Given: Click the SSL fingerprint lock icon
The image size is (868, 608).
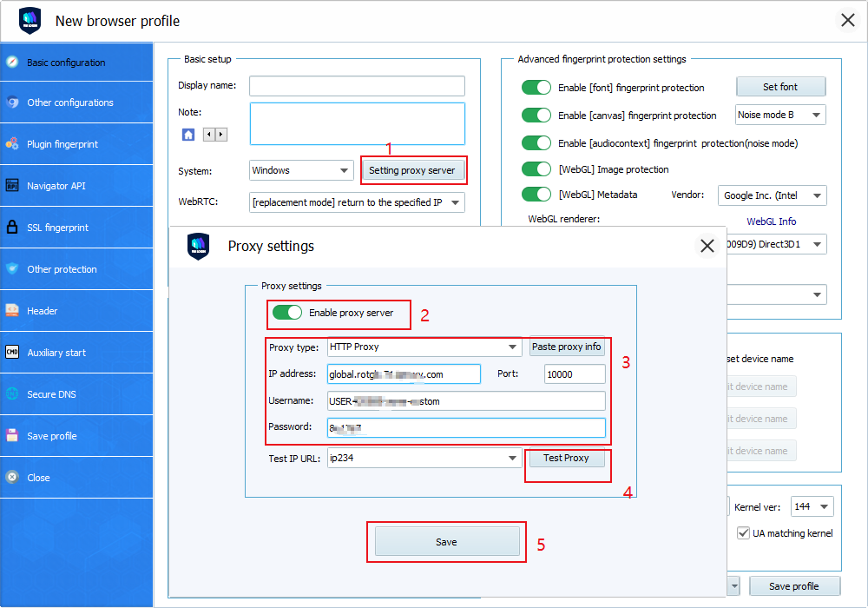Looking at the screenshot, I should click(12, 228).
